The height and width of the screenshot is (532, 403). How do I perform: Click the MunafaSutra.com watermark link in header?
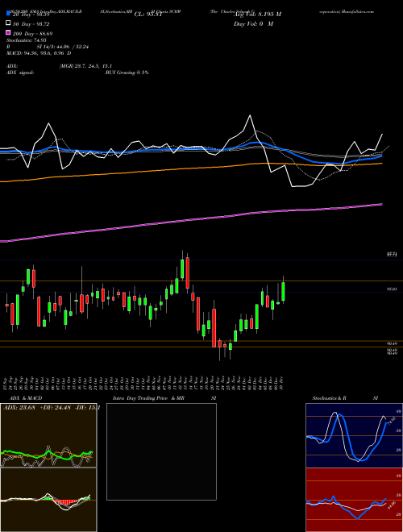pyautogui.click(x=359, y=11)
